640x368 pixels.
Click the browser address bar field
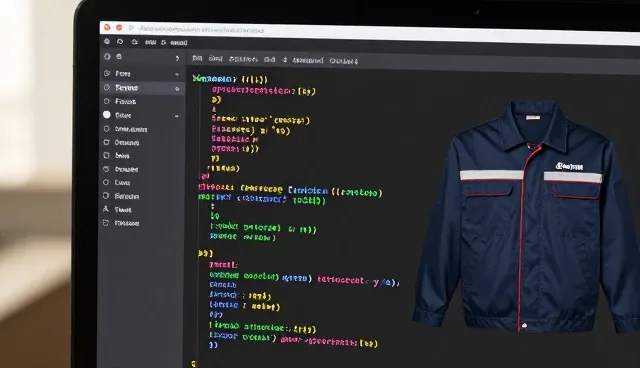(202, 29)
